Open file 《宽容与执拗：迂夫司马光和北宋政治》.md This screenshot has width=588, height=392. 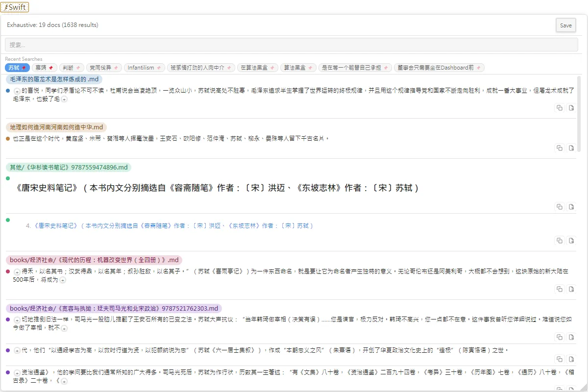pos(114,308)
